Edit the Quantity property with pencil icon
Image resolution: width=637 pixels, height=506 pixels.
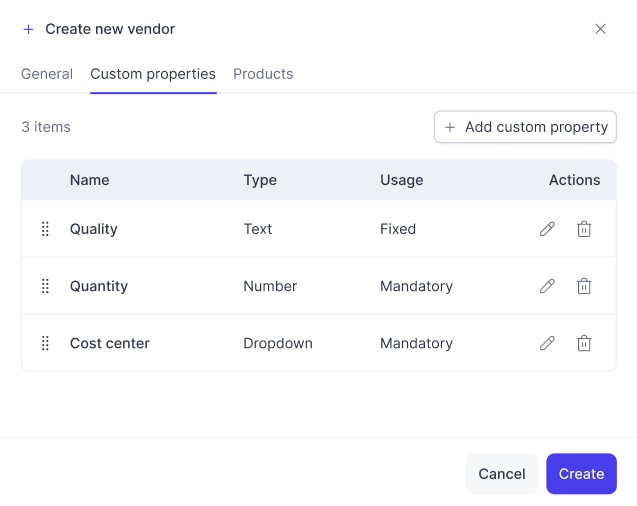point(547,286)
